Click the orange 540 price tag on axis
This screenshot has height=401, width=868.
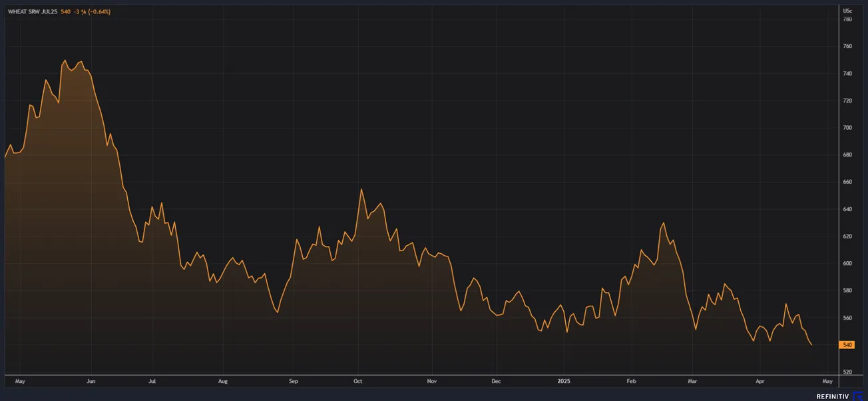[x=847, y=345]
